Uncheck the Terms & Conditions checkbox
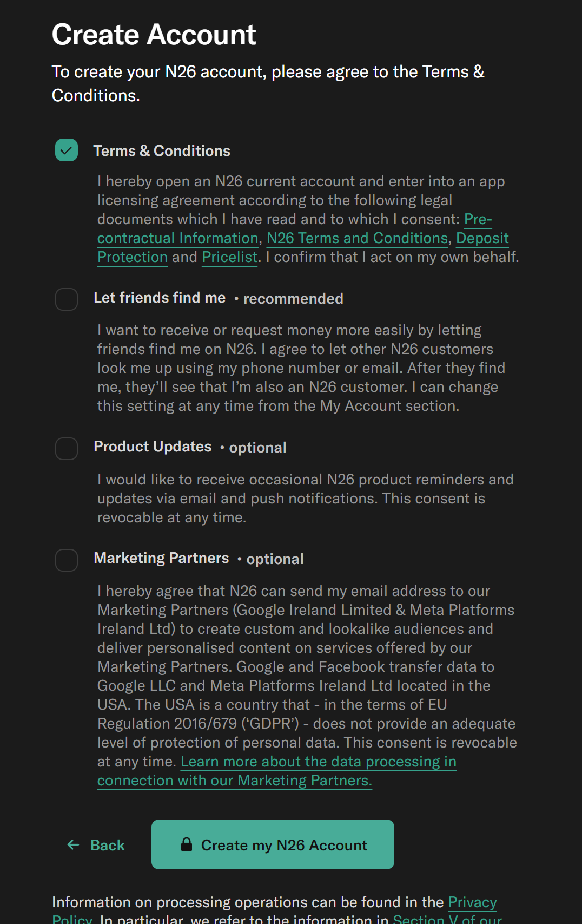Screen dimensions: 582x924 [x=67, y=150]
